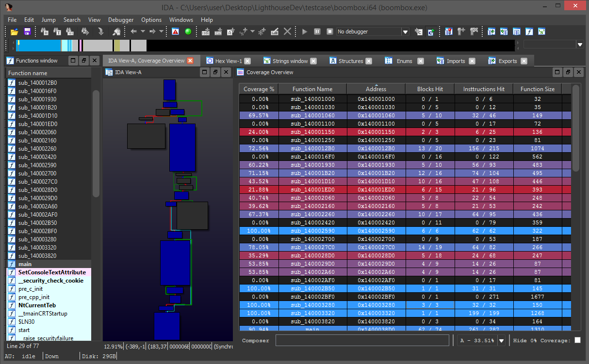
Task: Switch to the Strings window tab
Action: (x=290, y=61)
